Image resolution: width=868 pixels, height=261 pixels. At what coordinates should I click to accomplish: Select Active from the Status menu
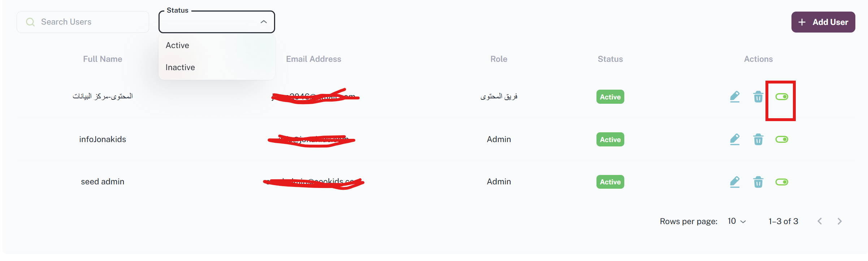coord(177,45)
